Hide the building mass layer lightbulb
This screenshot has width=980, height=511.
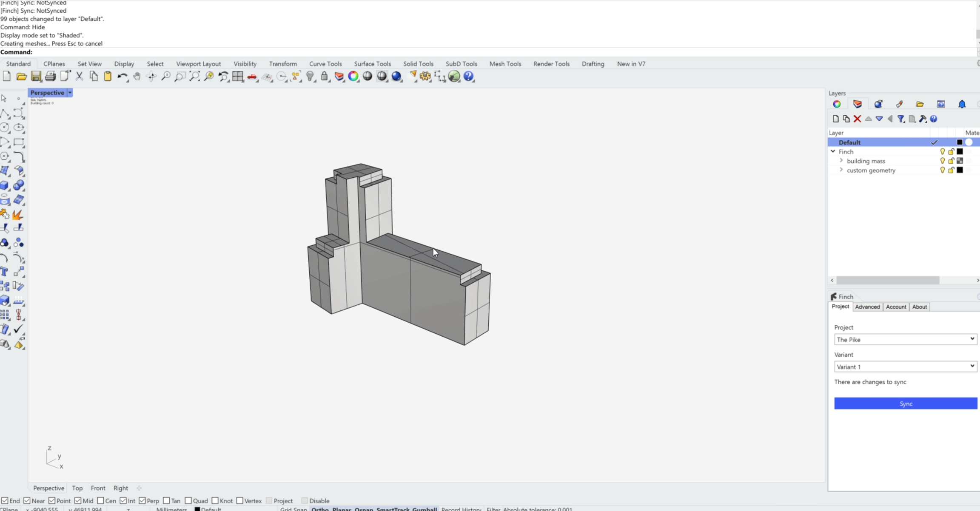[942, 161]
